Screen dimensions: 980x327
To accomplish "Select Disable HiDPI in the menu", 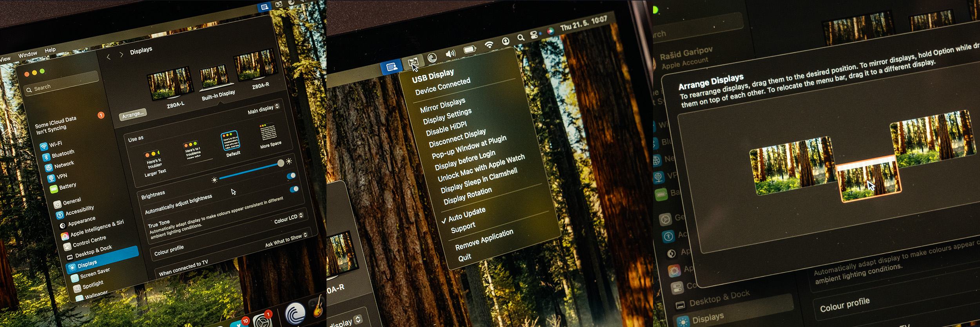I will 446,128.
